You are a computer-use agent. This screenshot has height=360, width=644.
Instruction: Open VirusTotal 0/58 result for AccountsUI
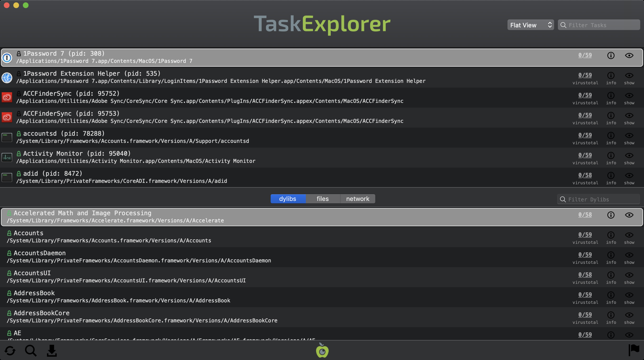pos(585,275)
